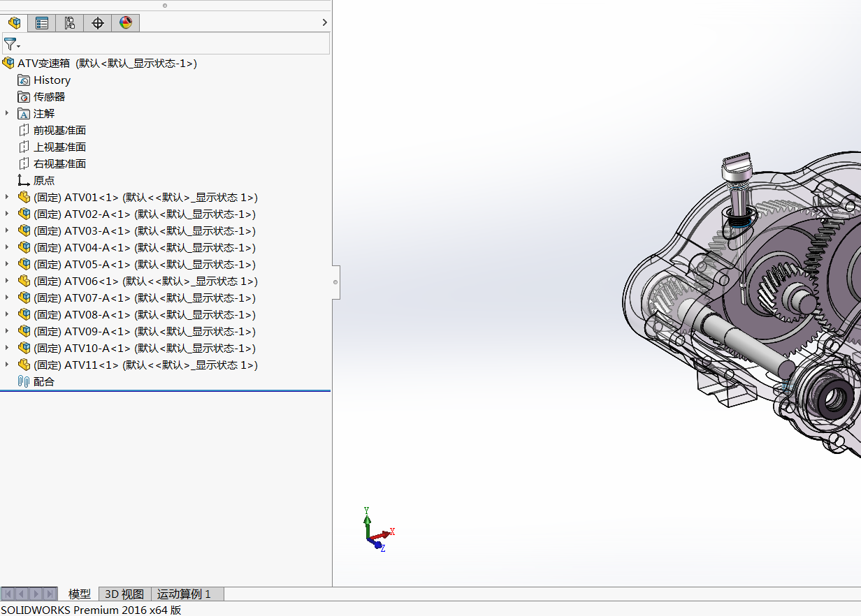Click the filter funnel icon
The image size is (861, 616).
click(10, 44)
